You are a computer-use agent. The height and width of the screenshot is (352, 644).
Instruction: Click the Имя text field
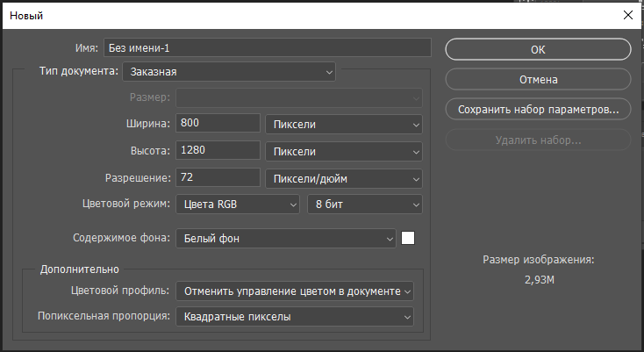pos(268,47)
